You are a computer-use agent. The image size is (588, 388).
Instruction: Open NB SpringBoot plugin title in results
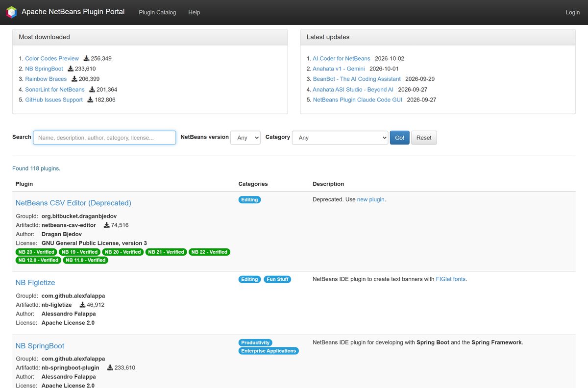click(x=40, y=346)
